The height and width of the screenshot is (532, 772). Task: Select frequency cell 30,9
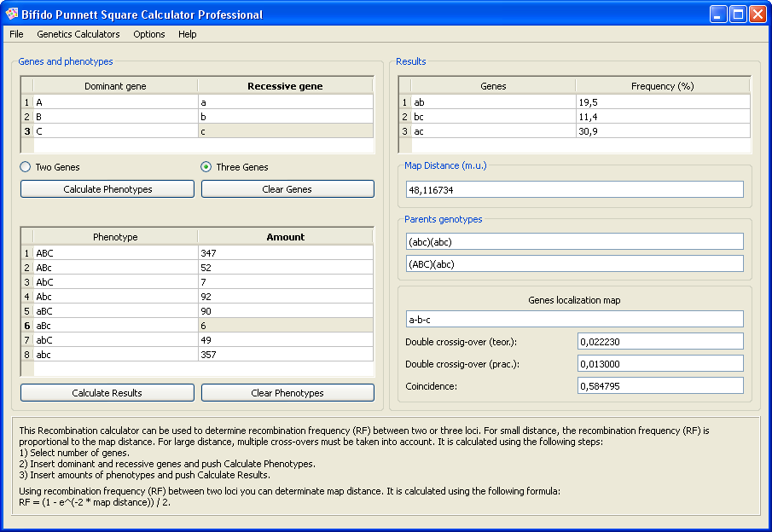click(x=663, y=131)
